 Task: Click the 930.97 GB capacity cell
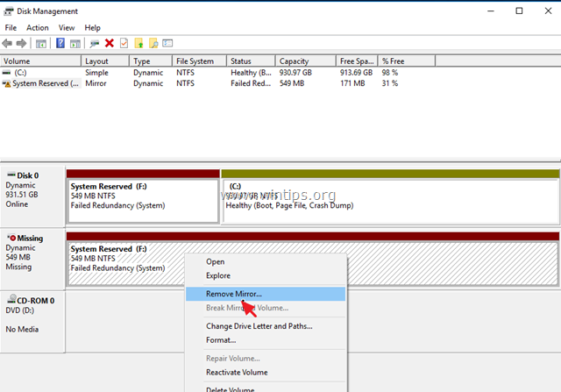[295, 72]
